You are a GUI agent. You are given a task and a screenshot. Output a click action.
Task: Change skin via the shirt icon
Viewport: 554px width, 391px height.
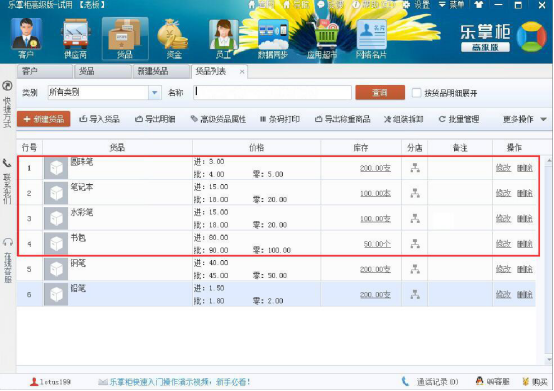[x=478, y=5]
